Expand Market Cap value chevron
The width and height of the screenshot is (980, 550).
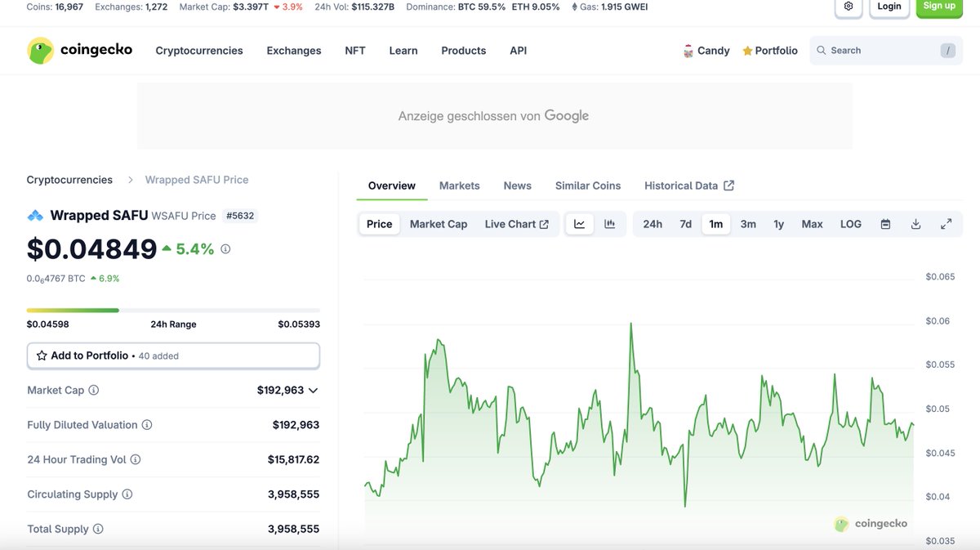(314, 391)
